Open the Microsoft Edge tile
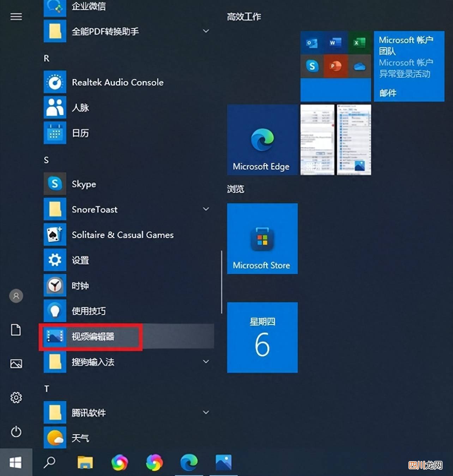Image resolution: width=453 pixels, height=476 pixels. point(262,139)
